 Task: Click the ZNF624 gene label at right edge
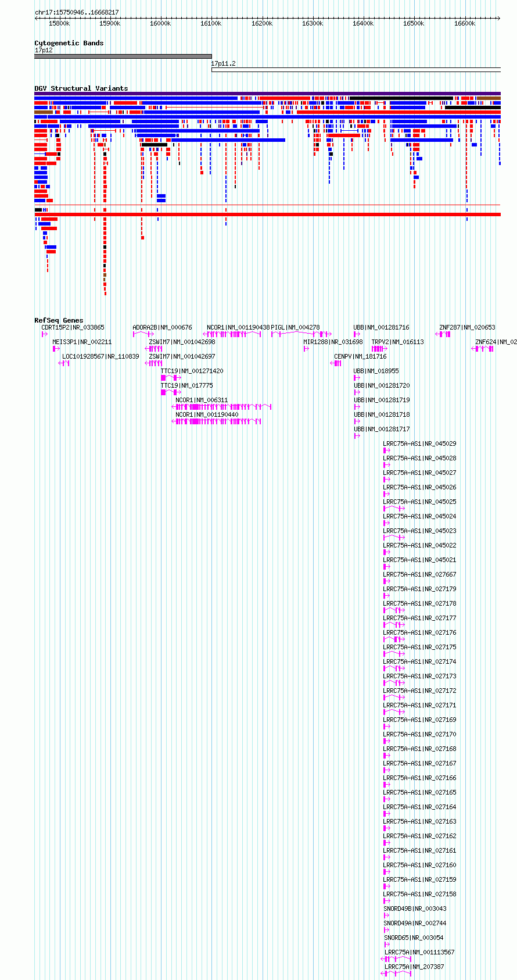496,342
